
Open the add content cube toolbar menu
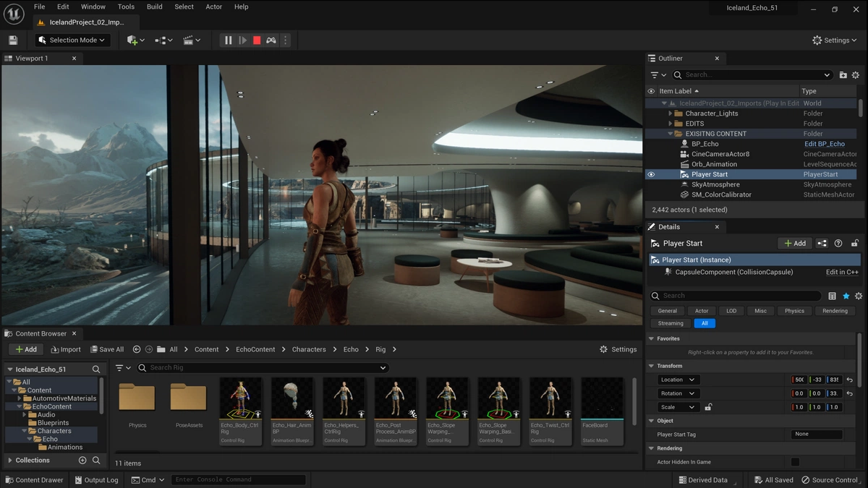point(135,40)
